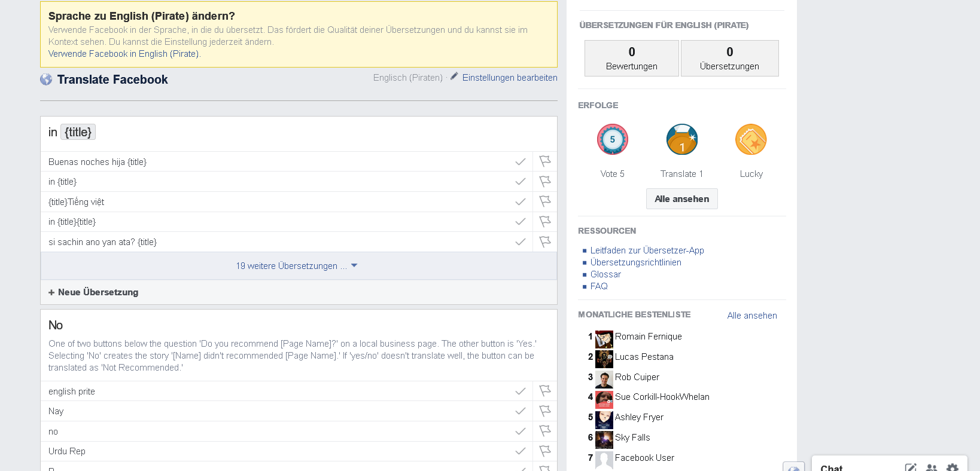Click the group people icon in Chat bar

[x=932, y=467]
